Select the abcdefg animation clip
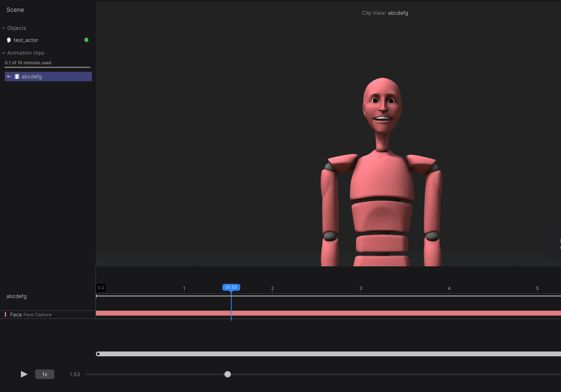The height and width of the screenshot is (392, 561). click(x=32, y=77)
